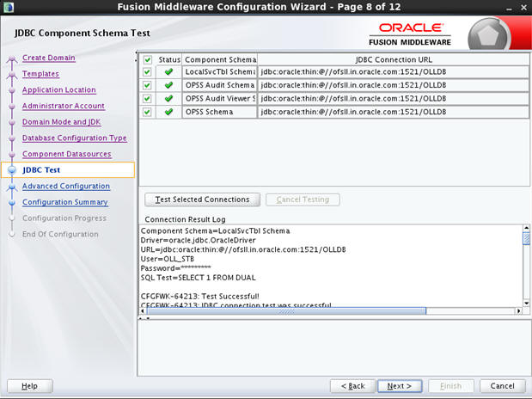Open the Administrator Account step
The width and height of the screenshot is (532, 399).
pyautogui.click(x=64, y=106)
